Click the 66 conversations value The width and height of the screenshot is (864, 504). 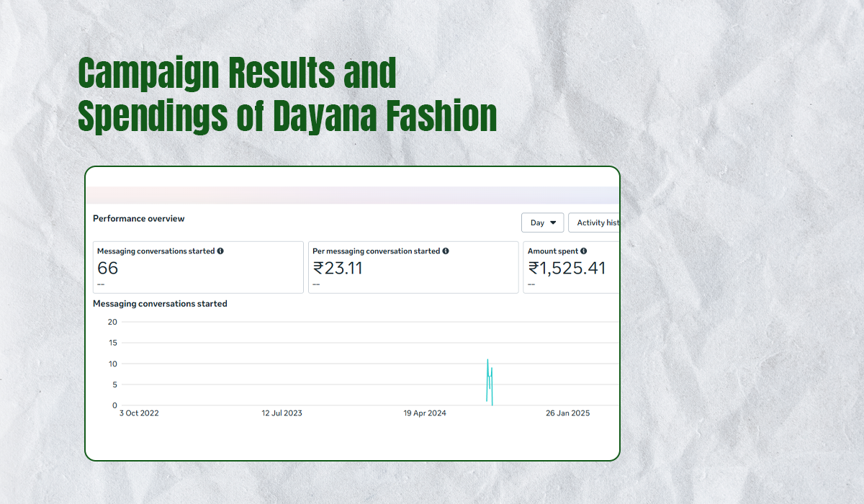pos(108,269)
